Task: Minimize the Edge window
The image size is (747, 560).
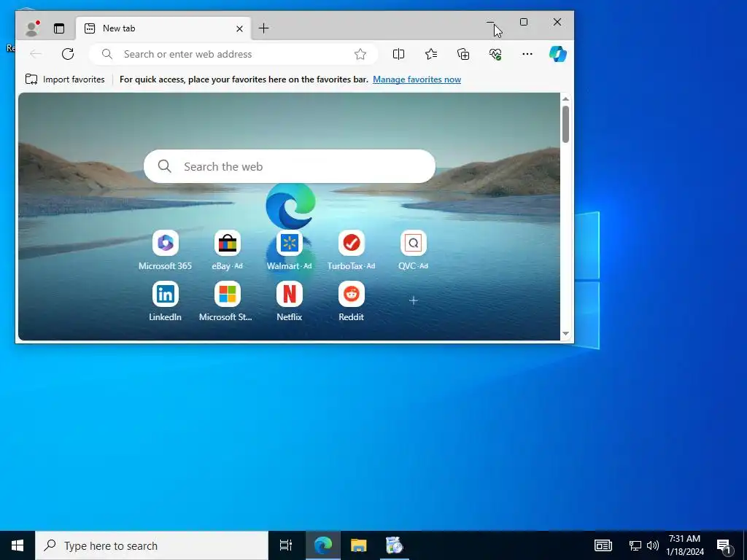Action: [490, 22]
